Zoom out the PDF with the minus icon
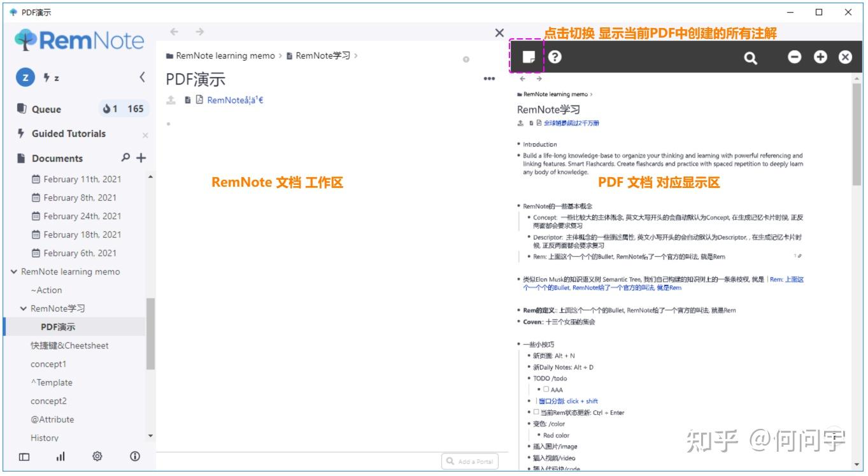The width and height of the screenshot is (868, 476). pyautogui.click(x=793, y=57)
